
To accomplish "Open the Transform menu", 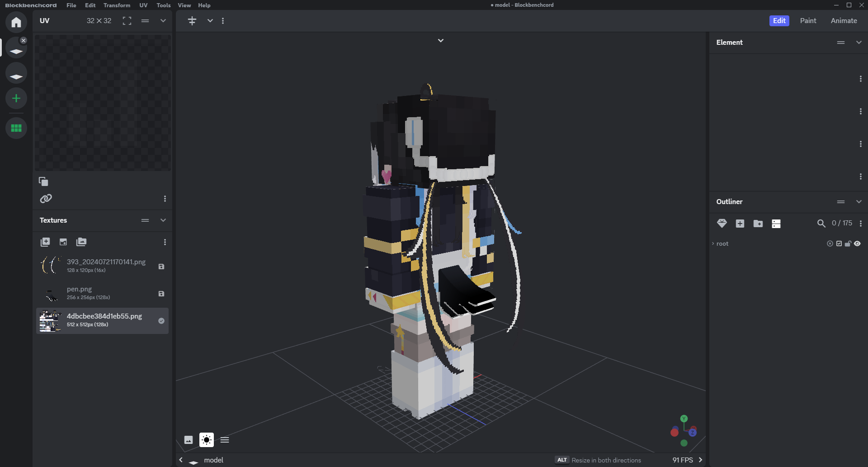I will point(117,5).
